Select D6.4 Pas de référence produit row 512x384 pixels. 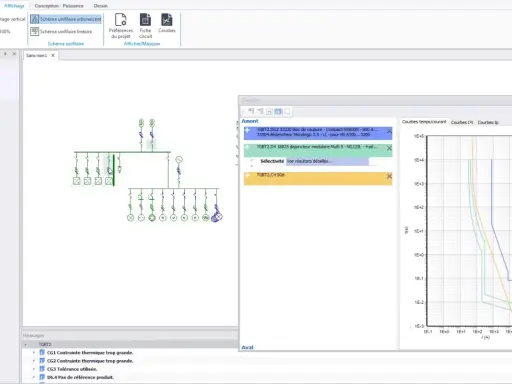[80, 377]
